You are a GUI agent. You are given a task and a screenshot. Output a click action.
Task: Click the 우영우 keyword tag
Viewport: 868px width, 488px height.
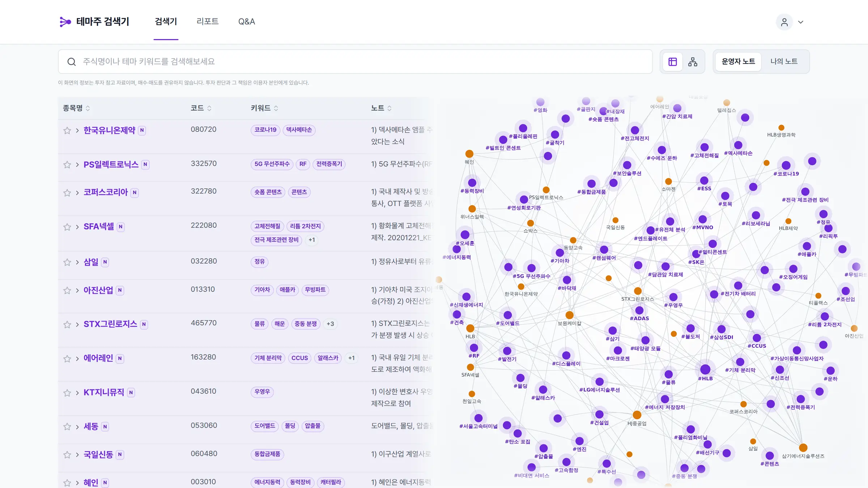click(x=262, y=392)
